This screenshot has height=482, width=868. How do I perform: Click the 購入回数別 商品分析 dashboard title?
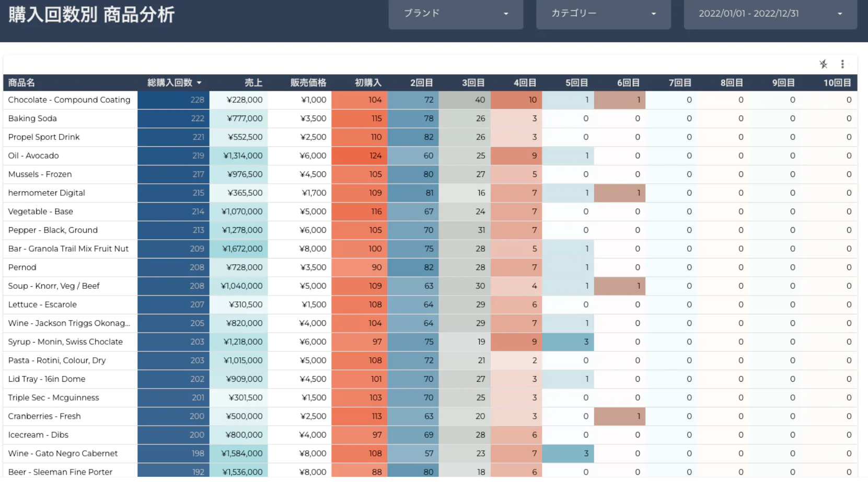(x=91, y=15)
